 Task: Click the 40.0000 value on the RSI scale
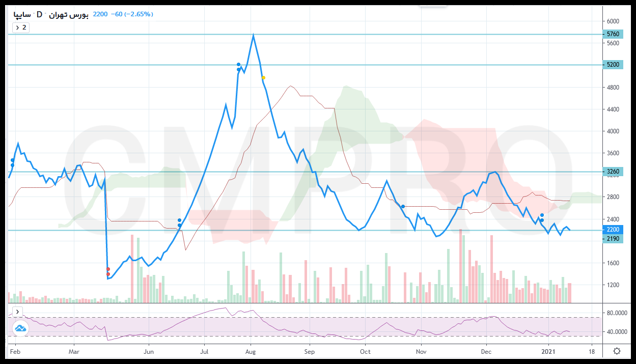[x=617, y=332]
